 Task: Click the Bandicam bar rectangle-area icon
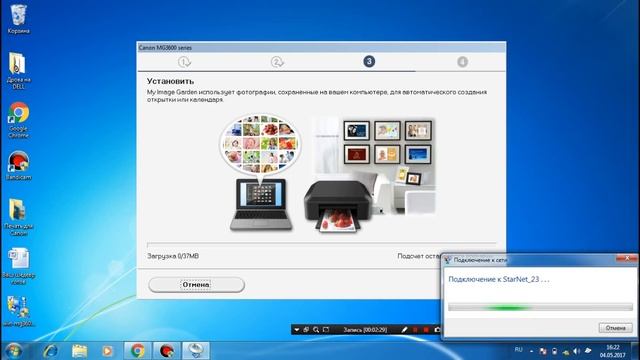click(326, 329)
